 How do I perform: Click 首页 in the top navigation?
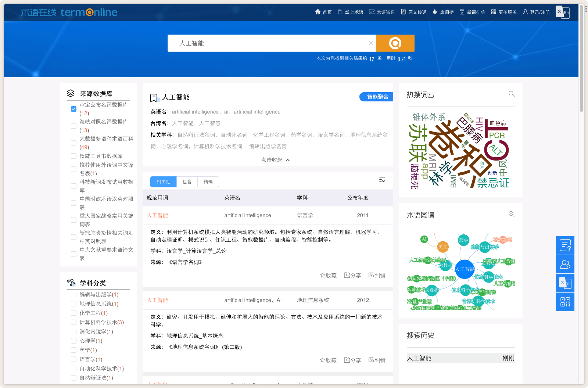pyautogui.click(x=326, y=12)
